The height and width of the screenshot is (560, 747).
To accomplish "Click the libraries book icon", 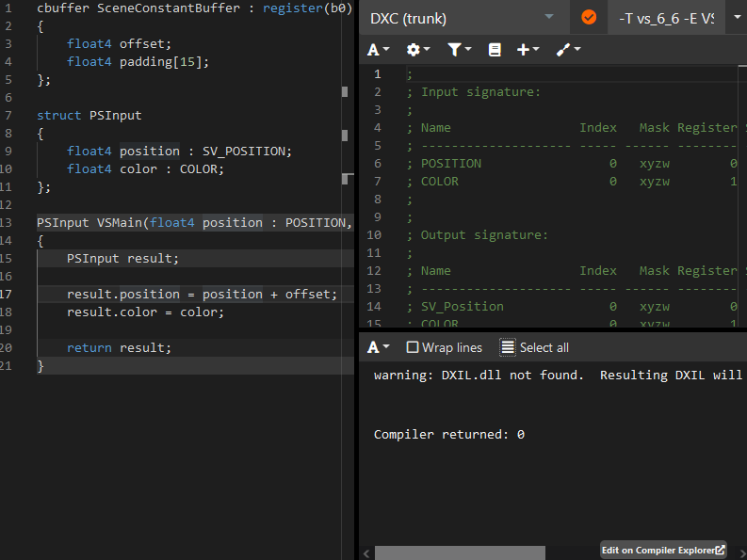I will point(495,50).
